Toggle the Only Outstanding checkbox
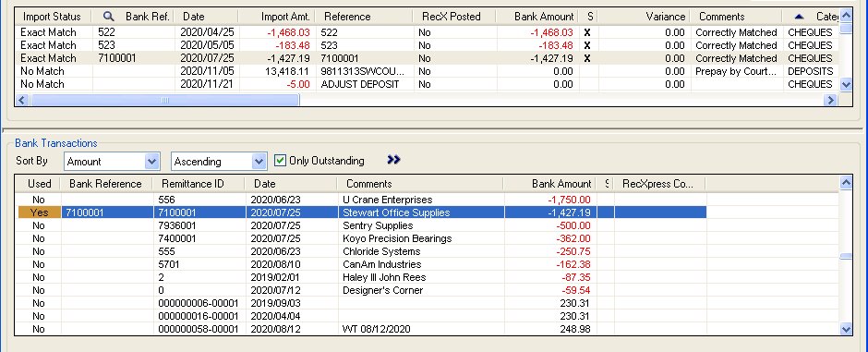Image resolution: width=868 pixels, height=352 pixels. coord(280,161)
